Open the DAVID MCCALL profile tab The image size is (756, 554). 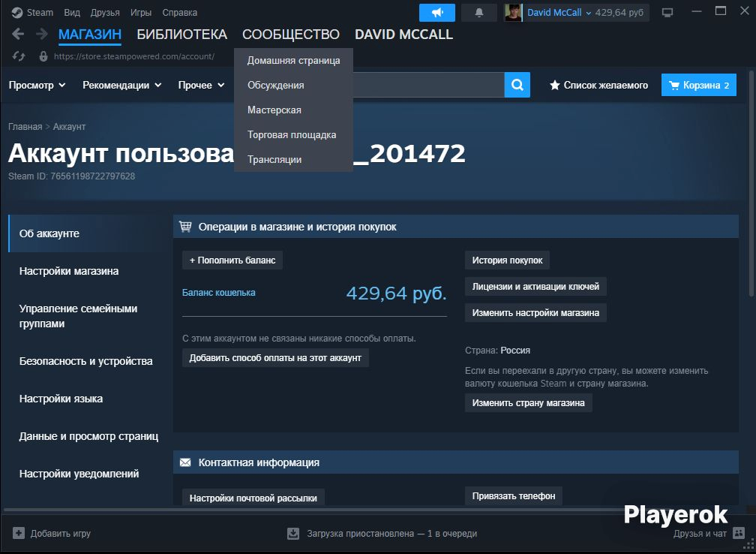403,35
